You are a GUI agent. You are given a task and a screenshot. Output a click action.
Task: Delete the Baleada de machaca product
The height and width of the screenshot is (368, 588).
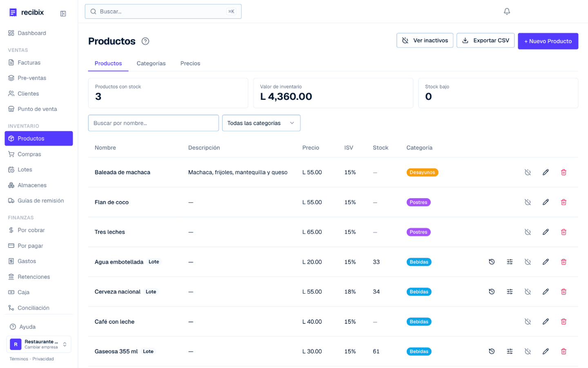point(563,172)
